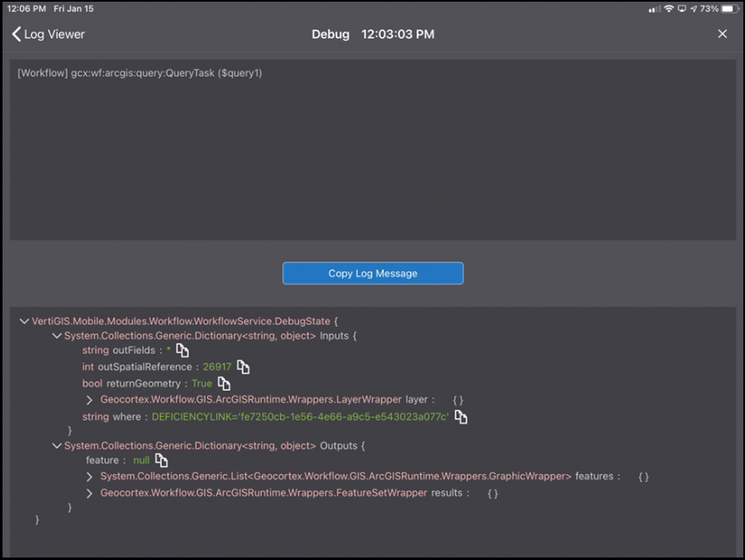Go back to Log Viewer
745x560 pixels.
click(48, 35)
